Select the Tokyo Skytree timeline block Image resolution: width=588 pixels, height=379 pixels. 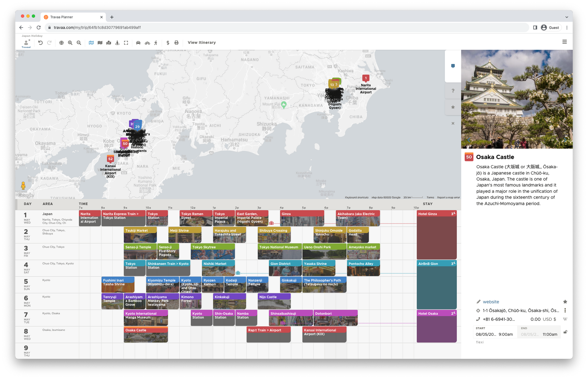click(213, 251)
